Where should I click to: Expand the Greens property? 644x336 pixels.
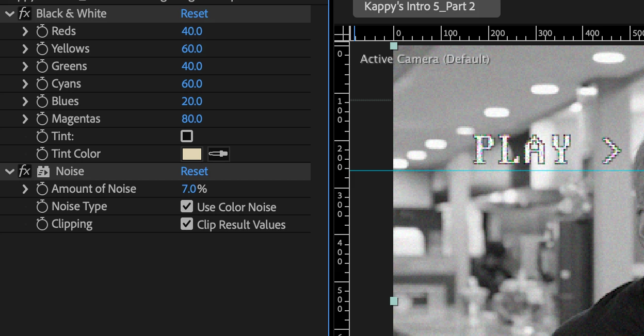click(25, 66)
